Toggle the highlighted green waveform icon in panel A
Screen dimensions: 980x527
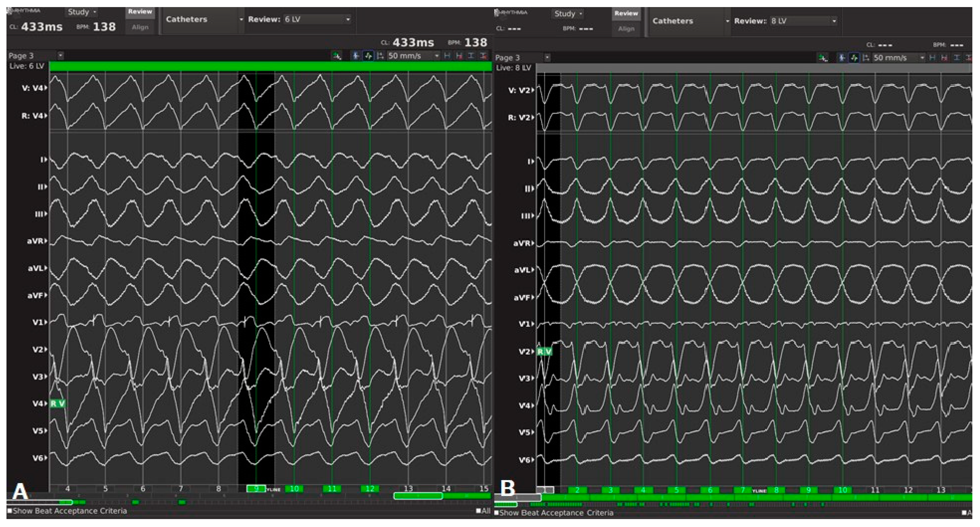click(368, 56)
